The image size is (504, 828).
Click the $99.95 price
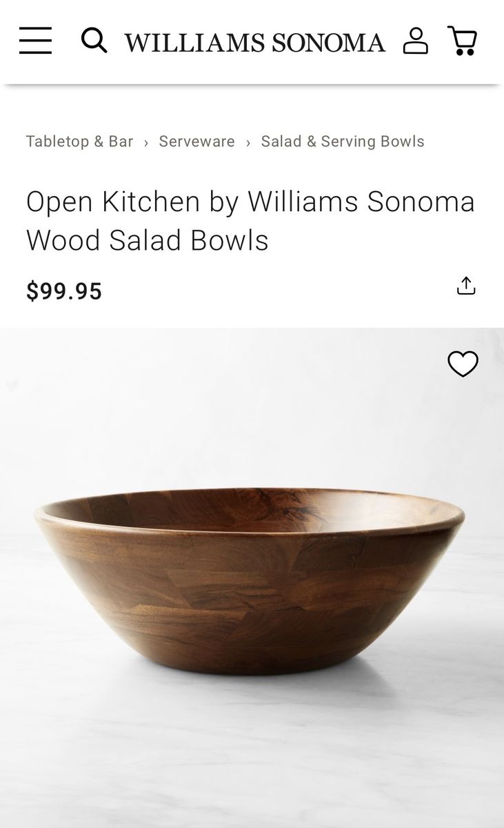point(64,291)
